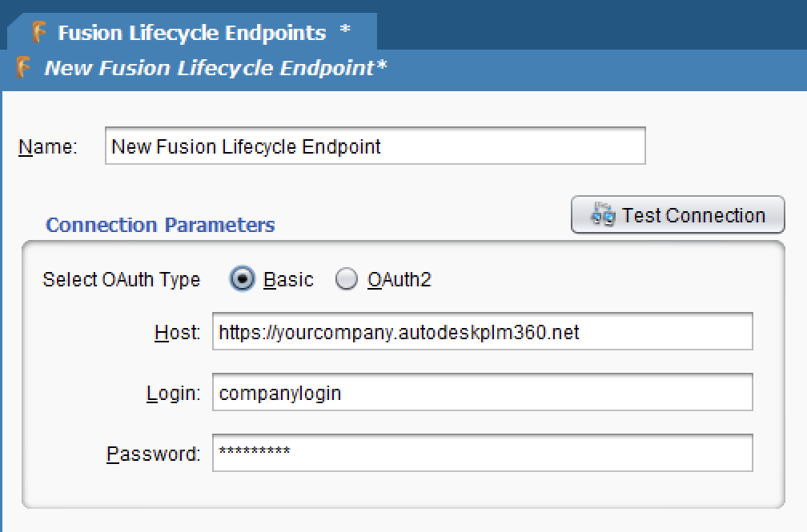The height and width of the screenshot is (532, 807).
Task: Click inside the Name input field
Action: (375, 146)
